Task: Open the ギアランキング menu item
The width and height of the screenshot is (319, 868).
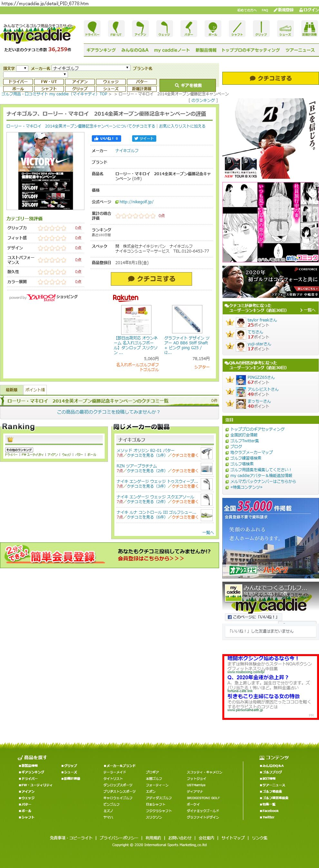Action: [101, 50]
